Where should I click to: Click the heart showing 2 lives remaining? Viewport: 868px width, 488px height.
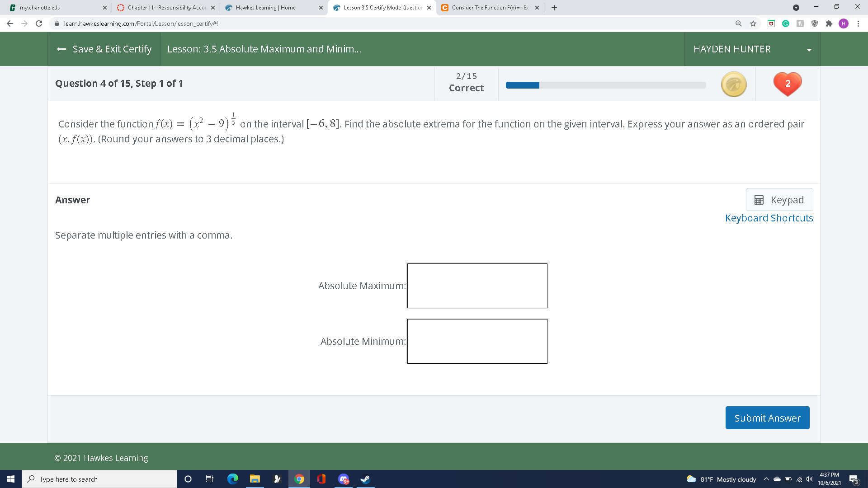tap(788, 84)
